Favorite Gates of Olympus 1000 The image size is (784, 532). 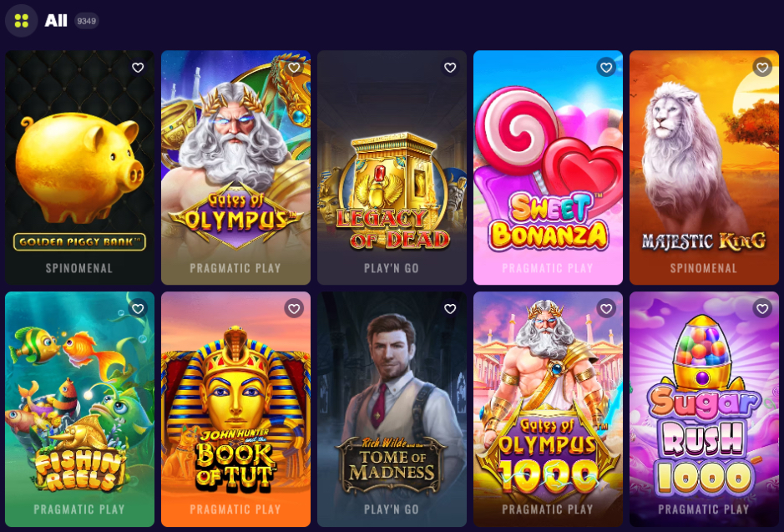pyautogui.click(x=606, y=309)
